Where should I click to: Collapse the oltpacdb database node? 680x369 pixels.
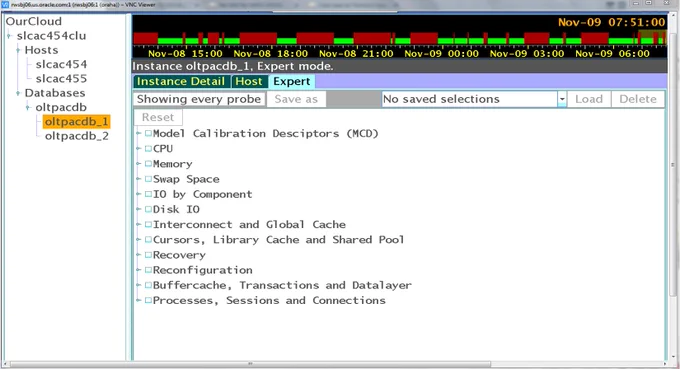tap(28, 108)
